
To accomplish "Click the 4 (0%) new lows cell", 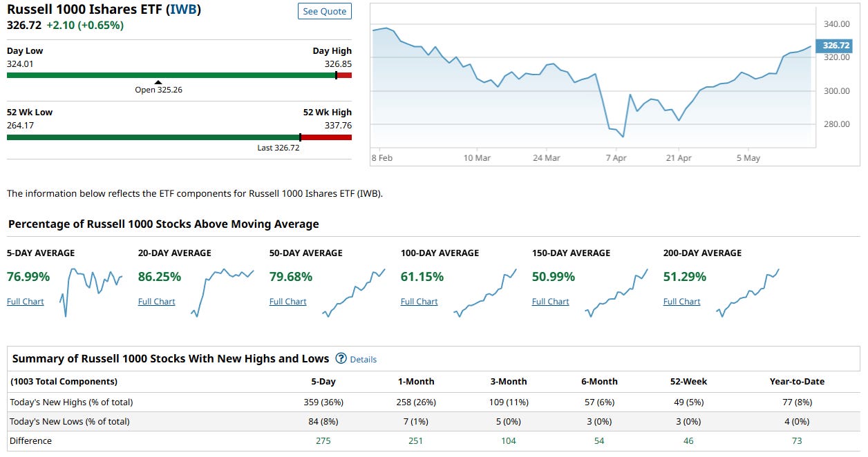I will click(797, 422).
